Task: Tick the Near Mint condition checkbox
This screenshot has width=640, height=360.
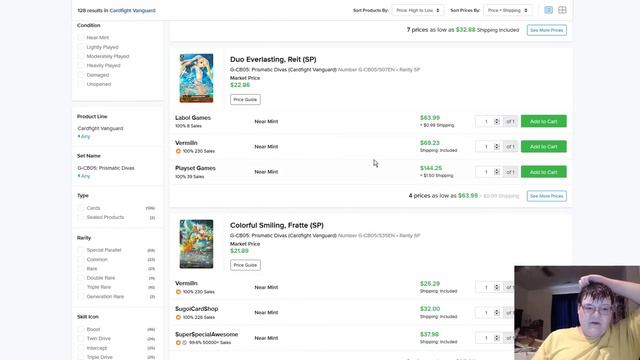Action: (81, 38)
